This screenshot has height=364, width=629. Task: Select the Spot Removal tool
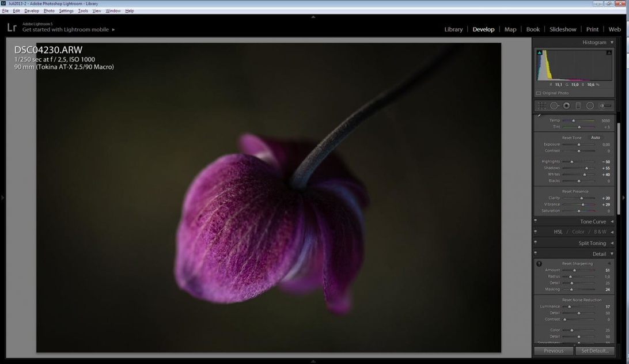(554, 106)
